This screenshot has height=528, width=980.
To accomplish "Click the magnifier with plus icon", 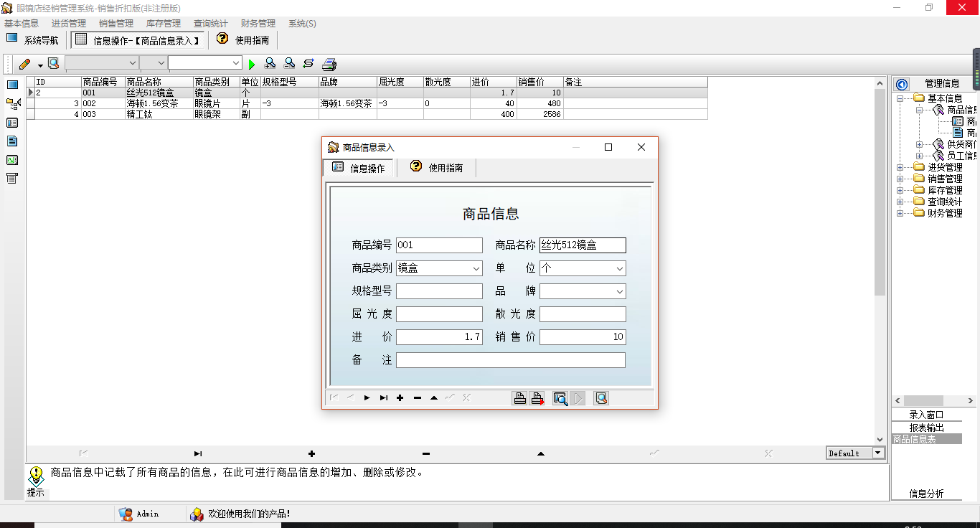I will 270,63.
